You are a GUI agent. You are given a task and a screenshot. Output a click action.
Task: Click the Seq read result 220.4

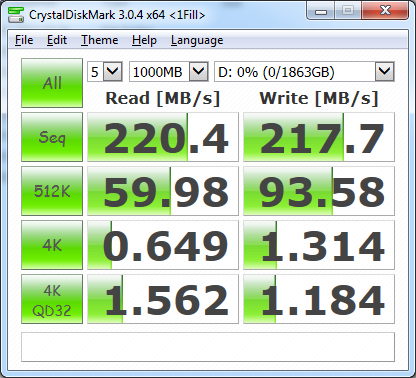pyautogui.click(x=163, y=137)
